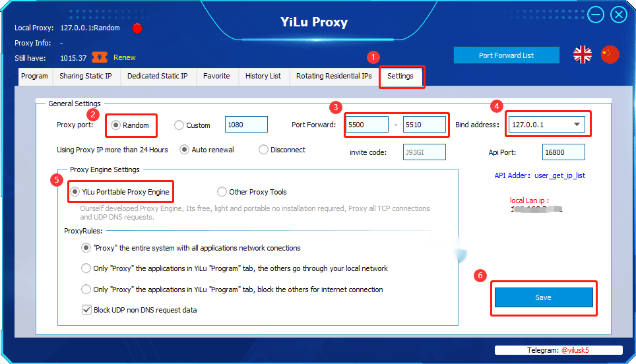Open the Dedicated Static IP tab
Viewport: 636px width, 364px height.
click(158, 76)
